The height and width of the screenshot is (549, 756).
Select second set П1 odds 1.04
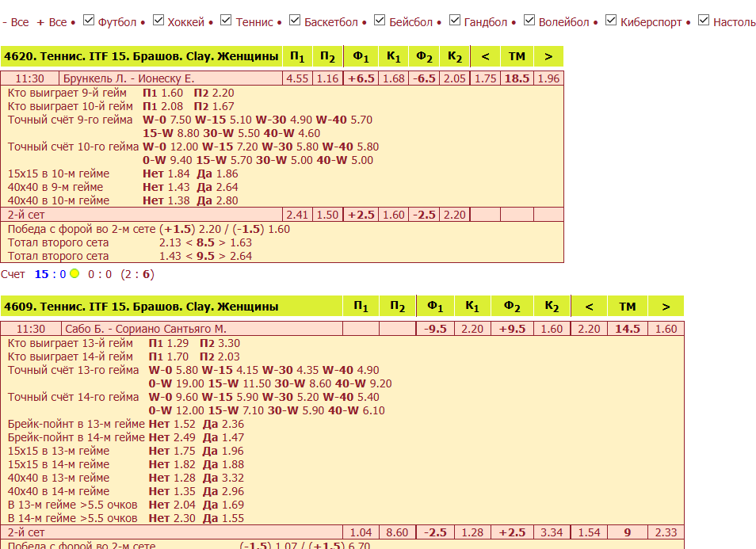[x=361, y=532]
